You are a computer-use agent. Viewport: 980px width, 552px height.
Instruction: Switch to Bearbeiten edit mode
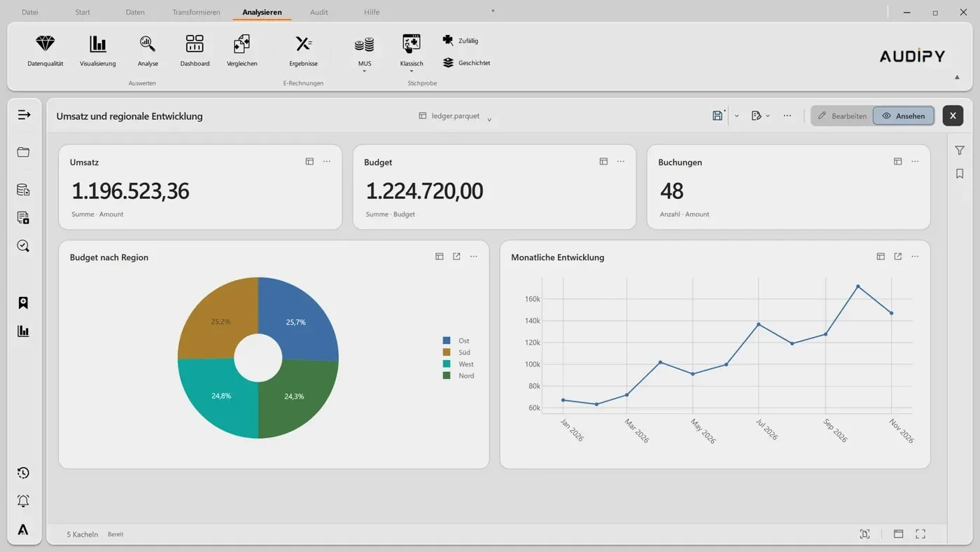tap(842, 116)
